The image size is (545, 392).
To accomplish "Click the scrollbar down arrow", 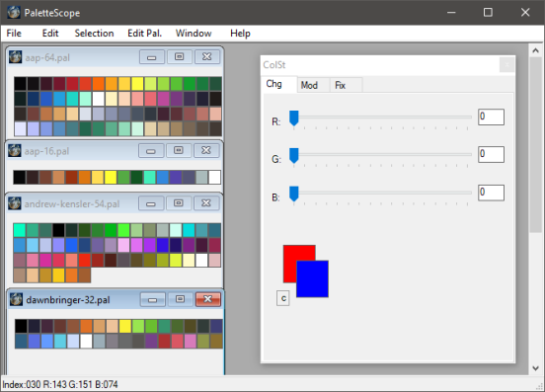I will click(x=535, y=368).
